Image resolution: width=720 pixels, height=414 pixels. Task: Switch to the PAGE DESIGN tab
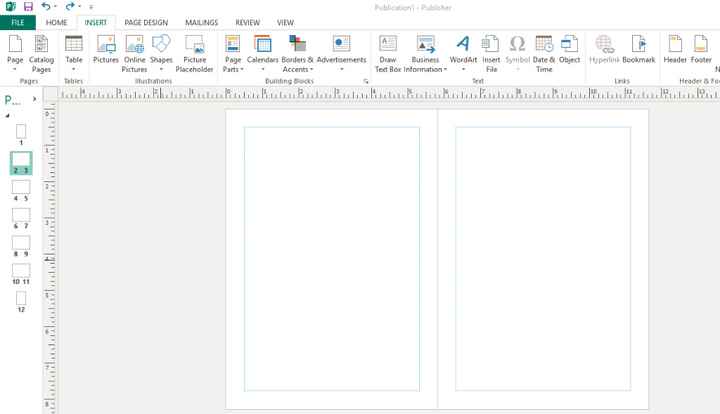[x=146, y=22]
